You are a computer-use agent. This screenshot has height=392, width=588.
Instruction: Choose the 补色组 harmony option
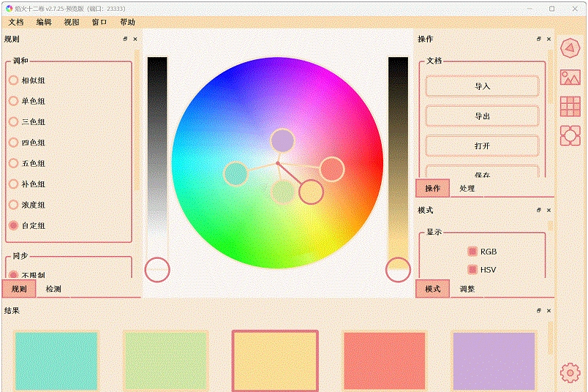[x=13, y=184]
